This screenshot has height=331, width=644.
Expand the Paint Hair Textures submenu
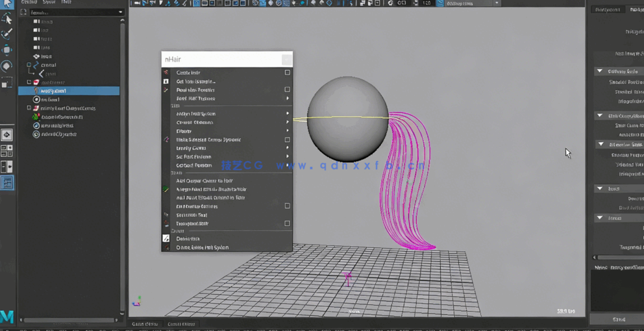(288, 99)
